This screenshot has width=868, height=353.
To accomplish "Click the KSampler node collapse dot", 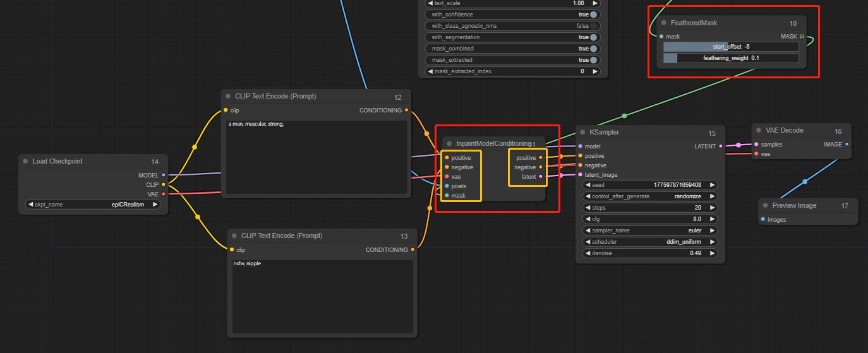I will pyautogui.click(x=582, y=133).
